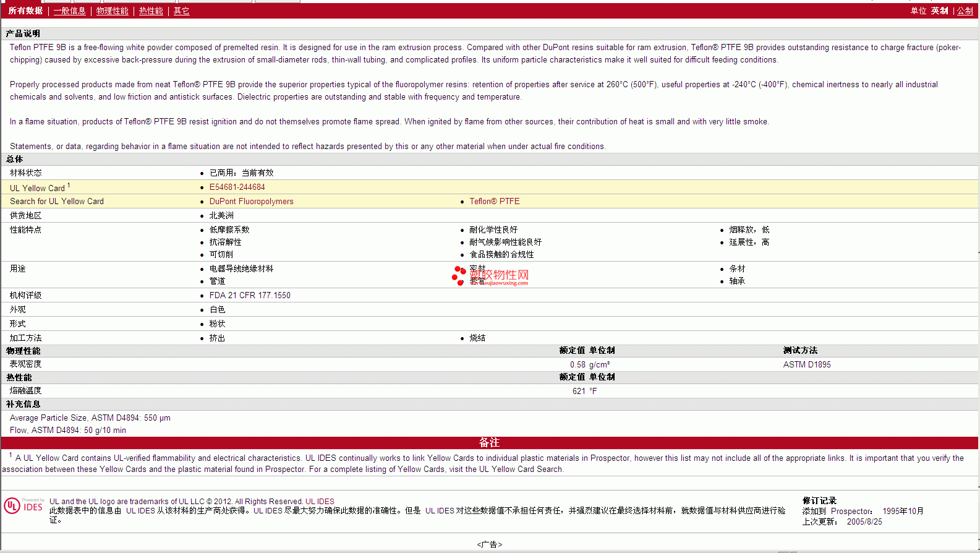Image resolution: width=980 pixels, height=553 pixels.
Task: Open UL Yellow Card link E54681-244684
Action: [237, 187]
